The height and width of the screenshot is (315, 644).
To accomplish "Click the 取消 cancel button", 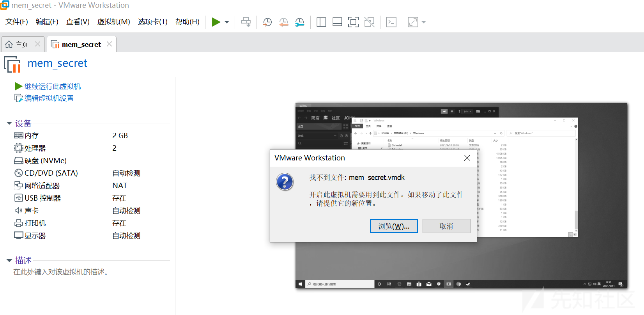I will 446,226.
